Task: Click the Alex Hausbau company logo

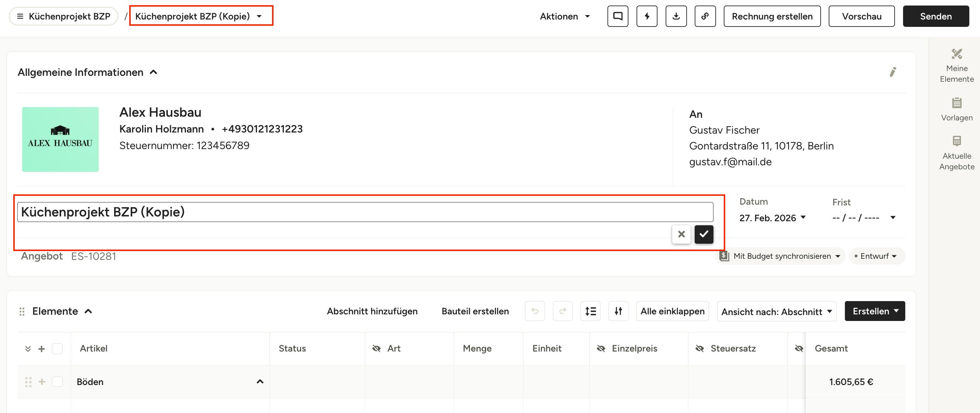Action: (60, 139)
